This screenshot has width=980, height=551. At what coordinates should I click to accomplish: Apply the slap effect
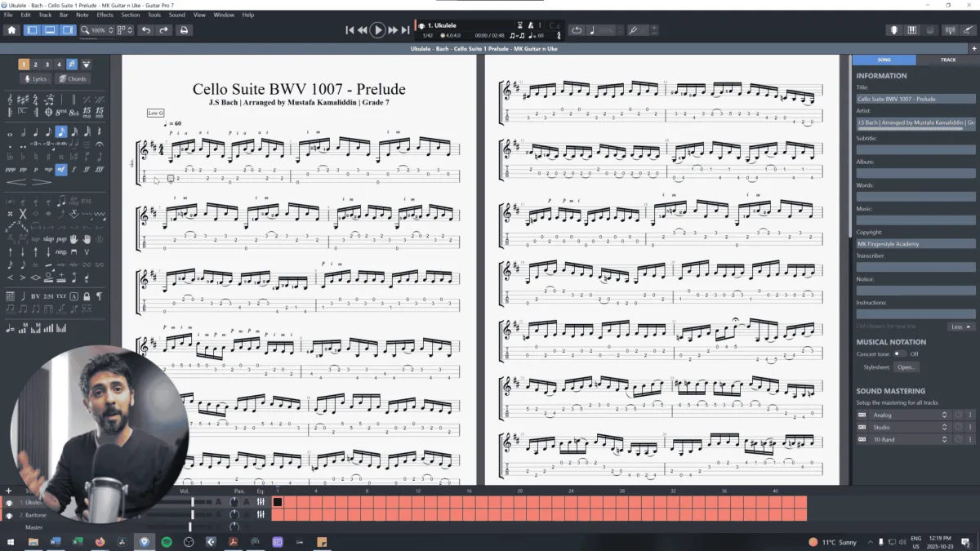pyautogui.click(x=48, y=239)
